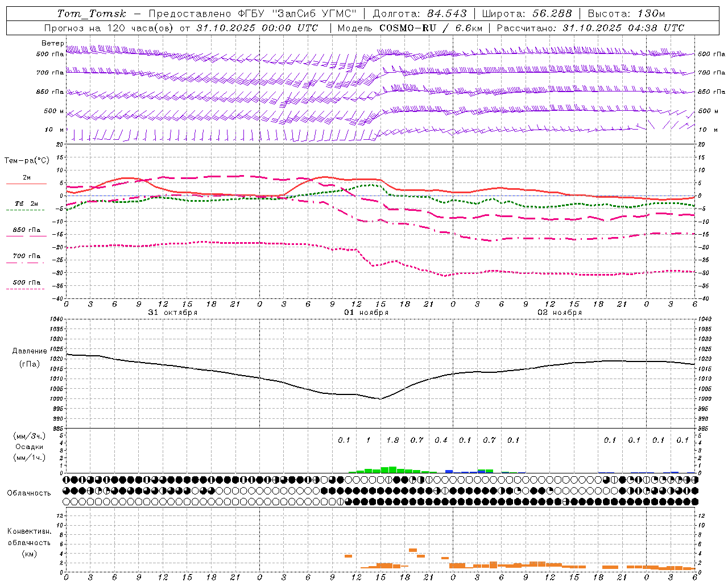Click the 'Модель COSMO-RU / 6.6км' text

pos(410,28)
